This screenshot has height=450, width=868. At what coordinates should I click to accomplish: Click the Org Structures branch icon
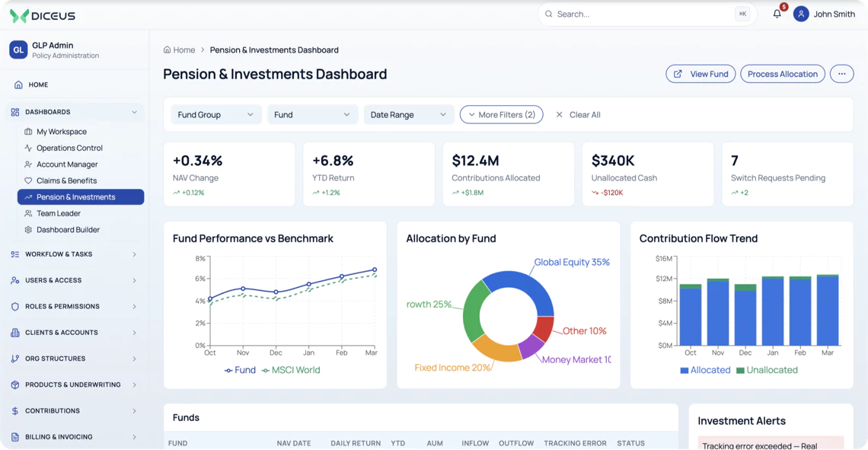pos(15,359)
